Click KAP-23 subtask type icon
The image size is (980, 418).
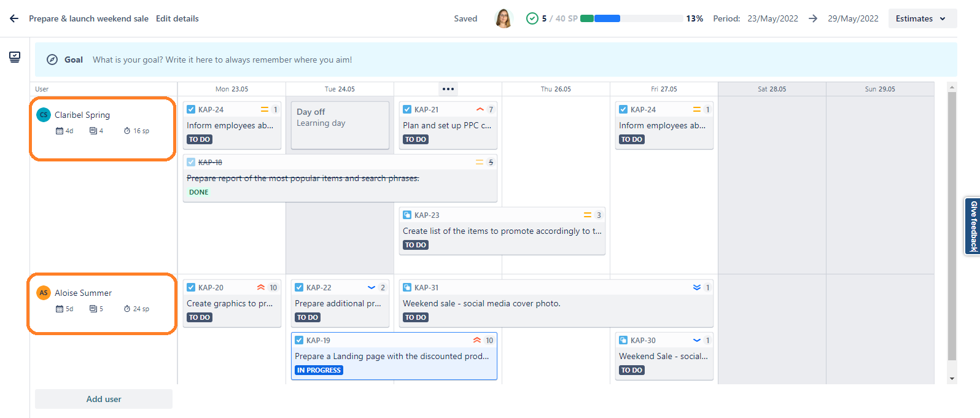[407, 215]
